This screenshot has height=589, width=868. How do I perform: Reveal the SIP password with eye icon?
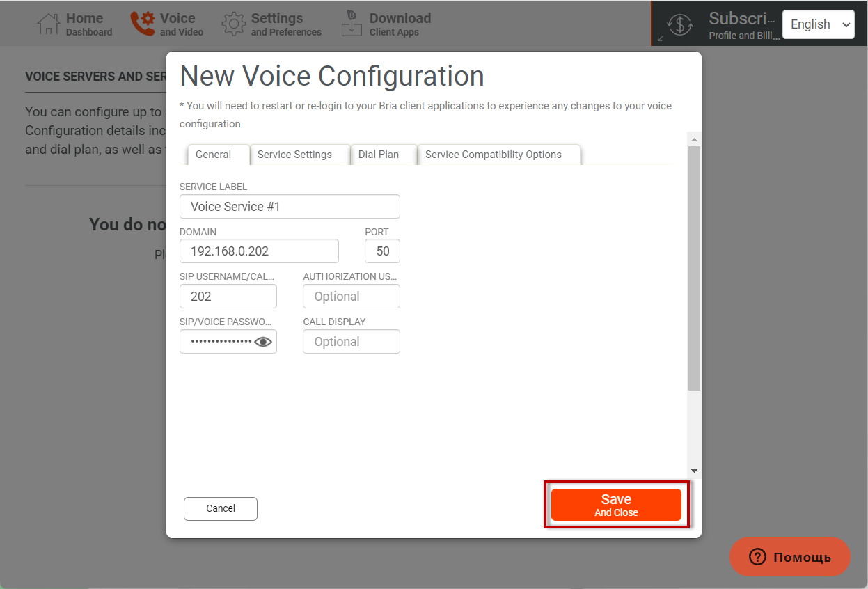pos(263,342)
